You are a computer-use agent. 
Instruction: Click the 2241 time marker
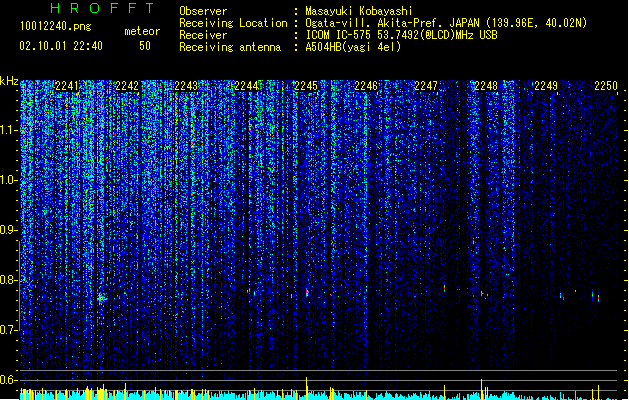[x=67, y=86]
